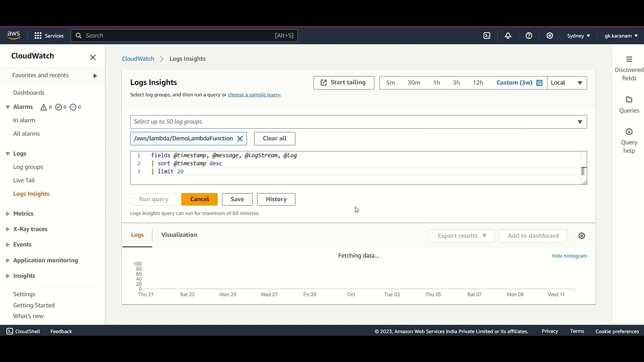644x362 pixels.
Task: Select the 30m time range
Action: point(414,83)
